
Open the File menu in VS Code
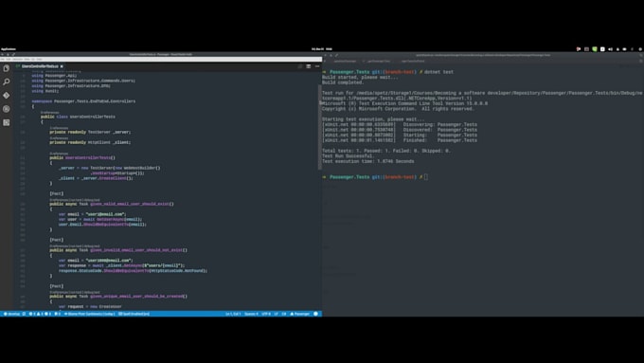click(3, 59)
